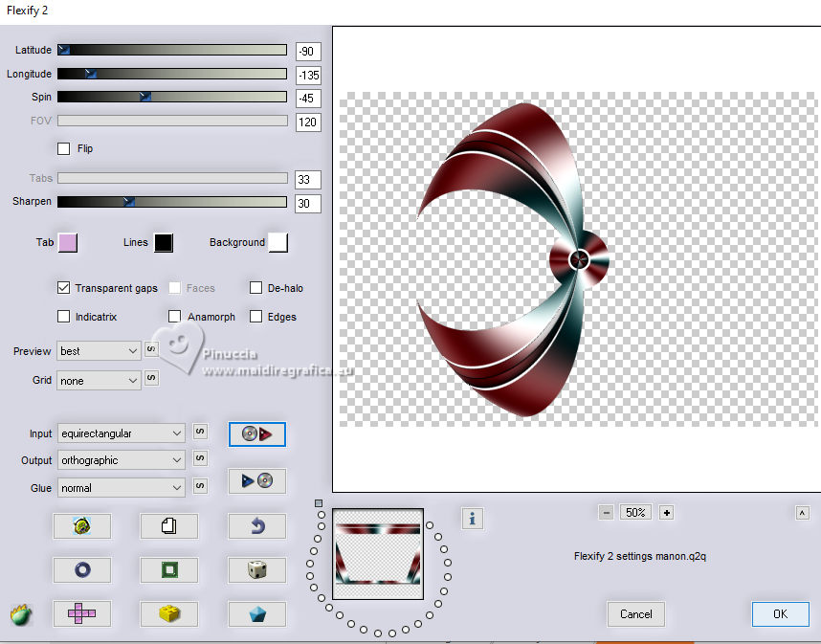Click the Cancel button
The width and height of the screenshot is (821, 644).
pyautogui.click(x=635, y=613)
